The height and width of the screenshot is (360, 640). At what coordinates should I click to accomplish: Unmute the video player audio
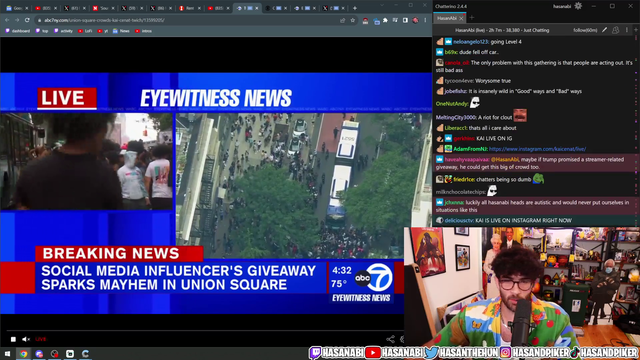pyautogui.click(x=26, y=339)
